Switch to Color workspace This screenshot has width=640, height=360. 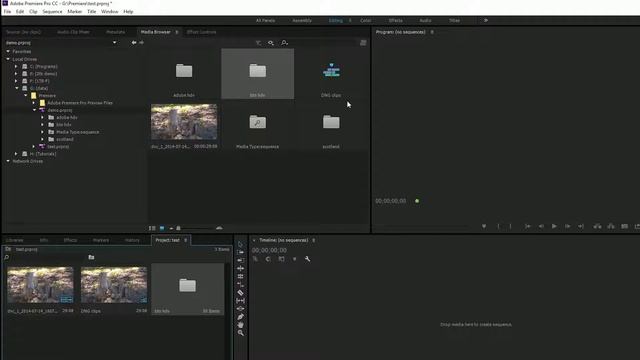(x=365, y=20)
